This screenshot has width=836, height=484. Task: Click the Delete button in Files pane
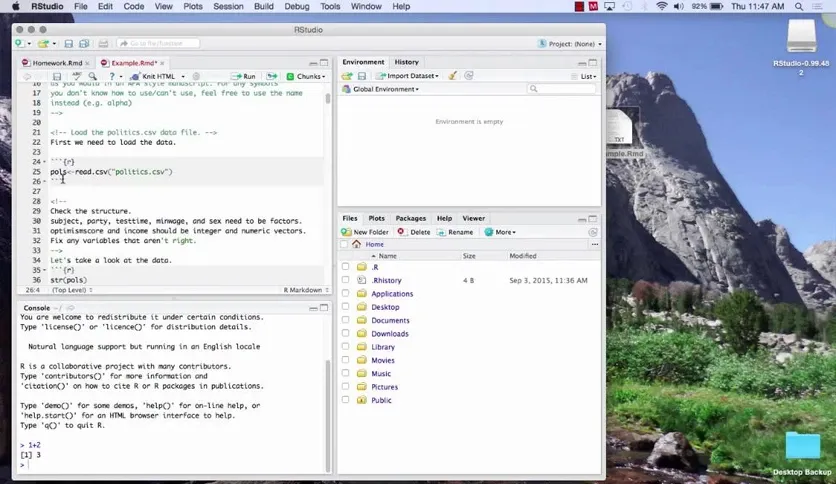tap(414, 232)
